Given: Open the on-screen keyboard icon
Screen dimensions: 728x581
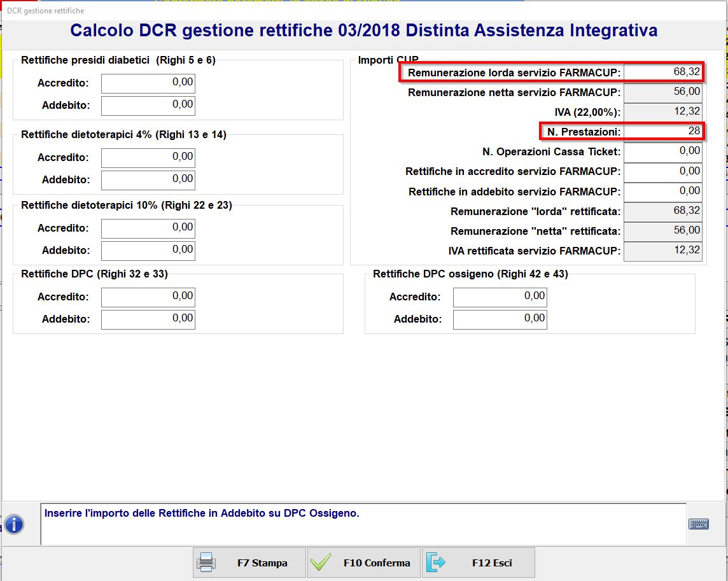Looking at the screenshot, I should click(699, 524).
